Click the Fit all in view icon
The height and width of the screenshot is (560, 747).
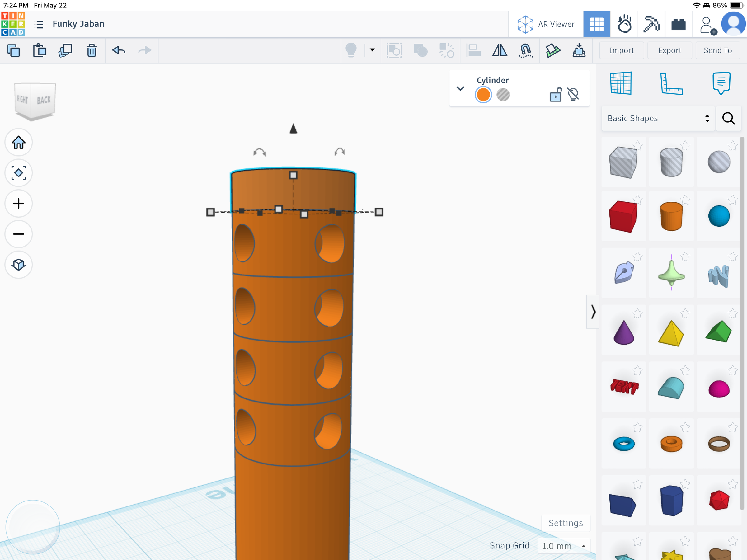pyautogui.click(x=19, y=173)
